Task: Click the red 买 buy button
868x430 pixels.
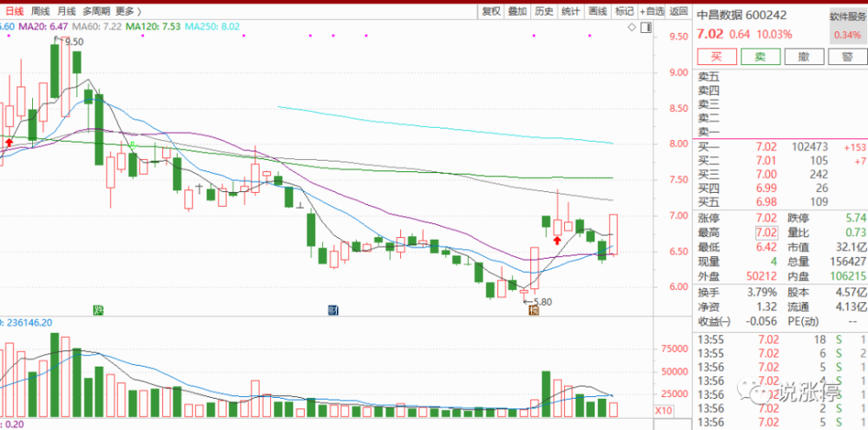Action: coord(716,56)
